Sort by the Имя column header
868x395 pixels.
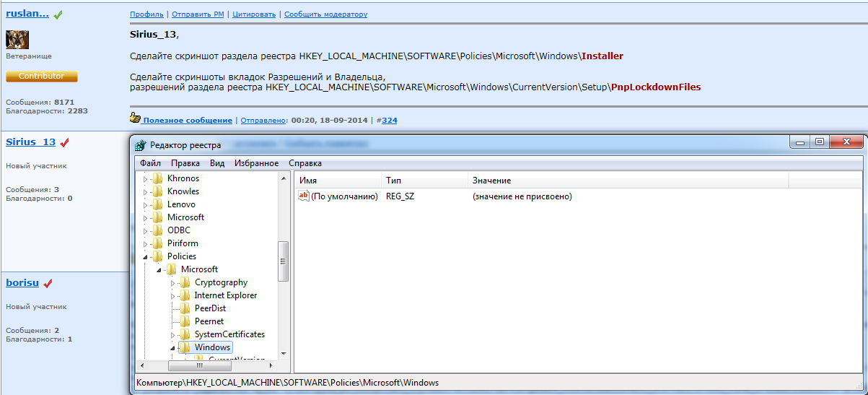tap(338, 181)
